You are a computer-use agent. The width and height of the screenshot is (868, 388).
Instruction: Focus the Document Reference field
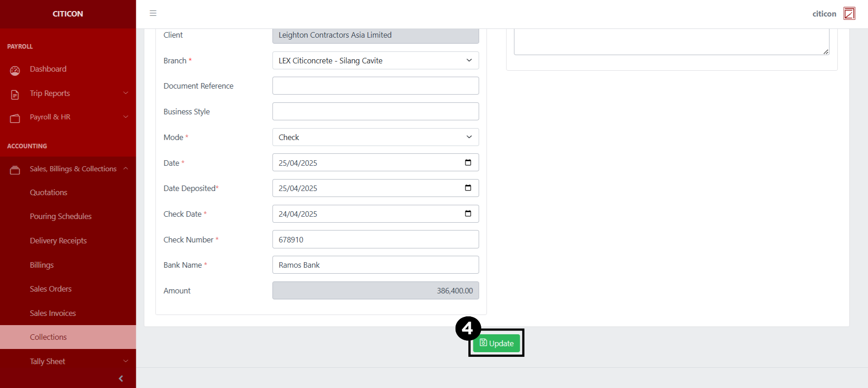375,86
